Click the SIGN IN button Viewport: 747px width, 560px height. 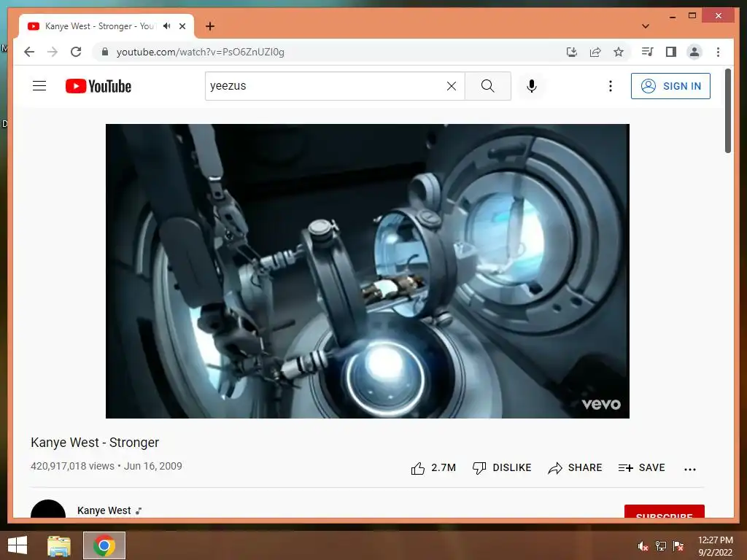coord(670,86)
